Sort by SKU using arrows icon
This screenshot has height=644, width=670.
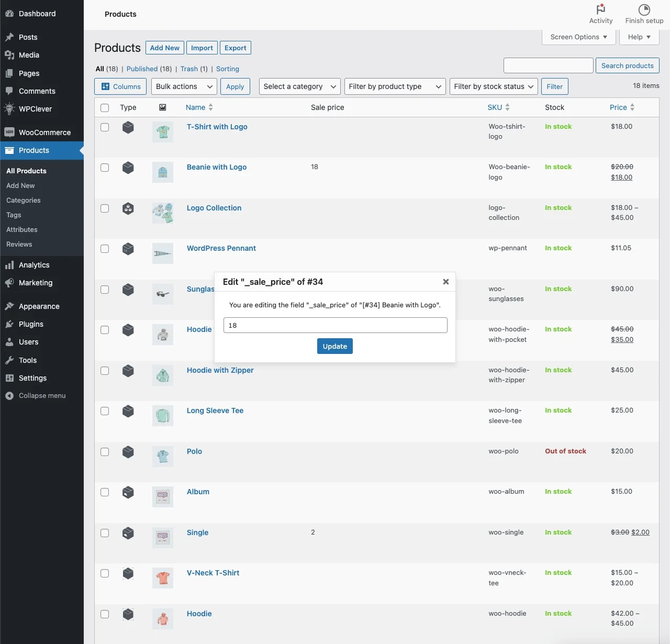pos(507,107)
